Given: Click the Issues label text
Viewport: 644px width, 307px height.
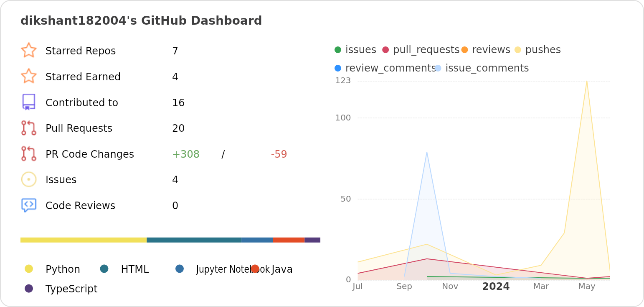Looking at the screenshot, I should [x=61, y=180].
